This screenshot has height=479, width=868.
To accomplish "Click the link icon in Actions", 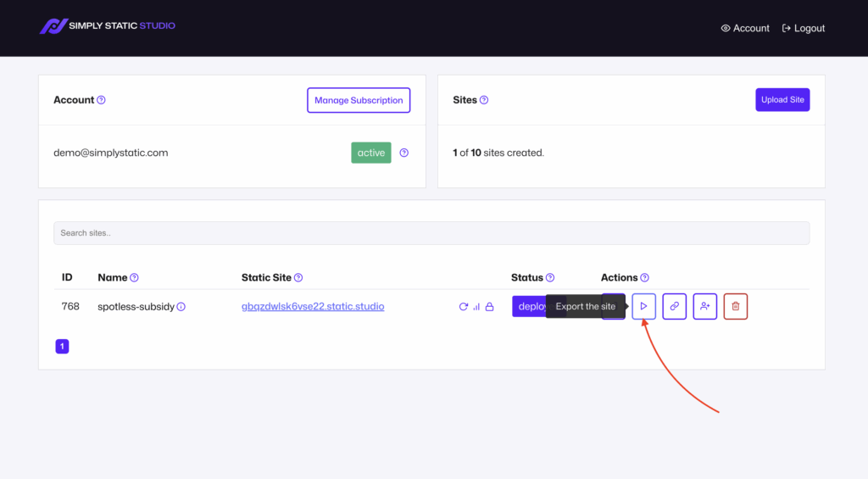I will [674, 306].
